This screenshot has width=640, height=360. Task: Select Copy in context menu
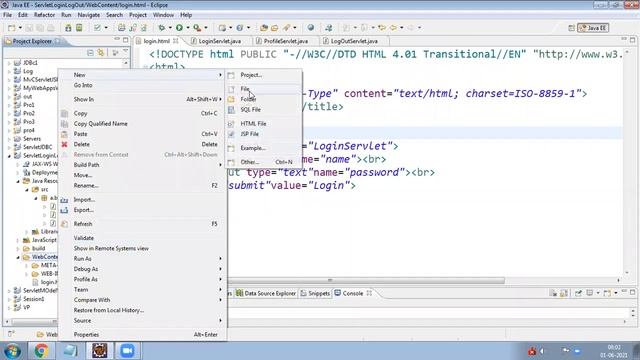[x=142, y=113]
